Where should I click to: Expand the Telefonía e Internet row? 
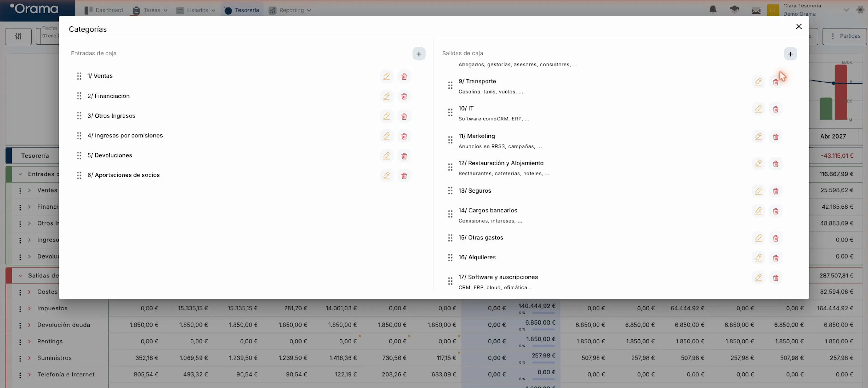point(29,374)
